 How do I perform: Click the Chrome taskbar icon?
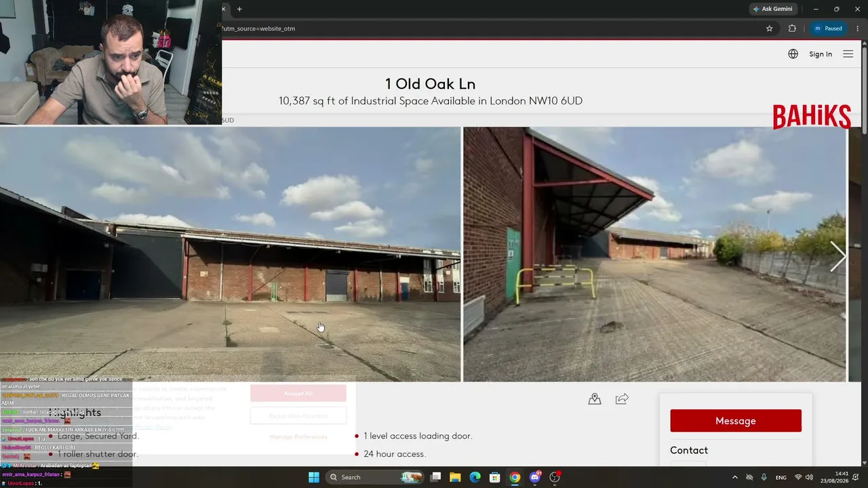[515, 477]
